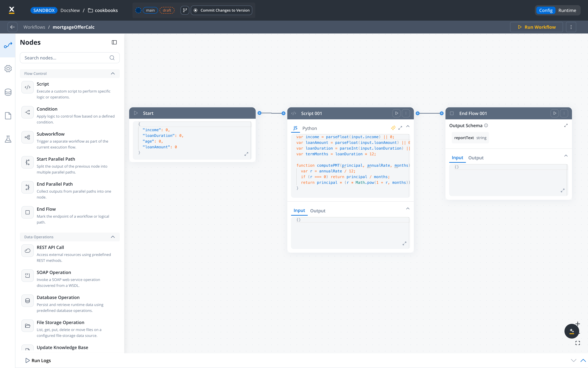The height and width of the screenshot is (368, 588).
Task: Expand the Run Logs panel upward
Action: 583,360
